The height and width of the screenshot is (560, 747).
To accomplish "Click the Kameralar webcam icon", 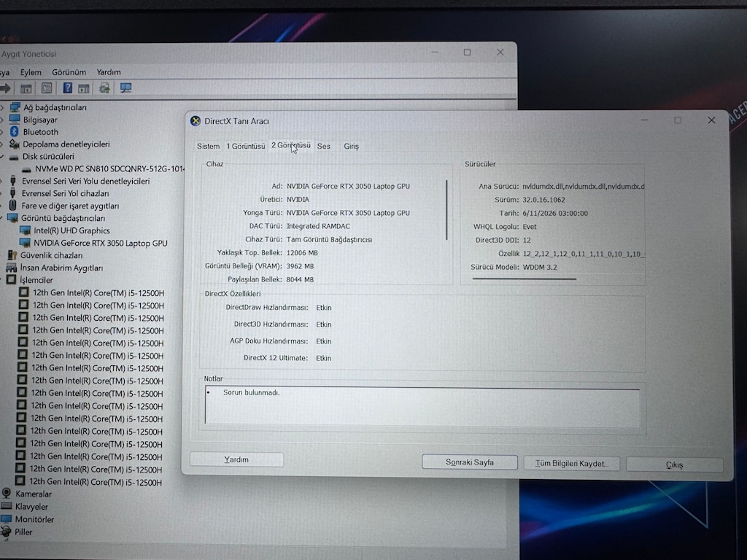I will point(6,494).
